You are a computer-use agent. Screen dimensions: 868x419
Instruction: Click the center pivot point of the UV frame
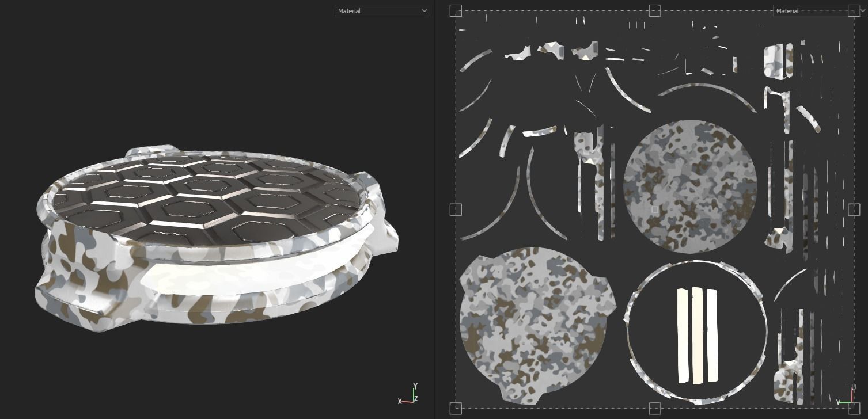(x=655, y=210)
